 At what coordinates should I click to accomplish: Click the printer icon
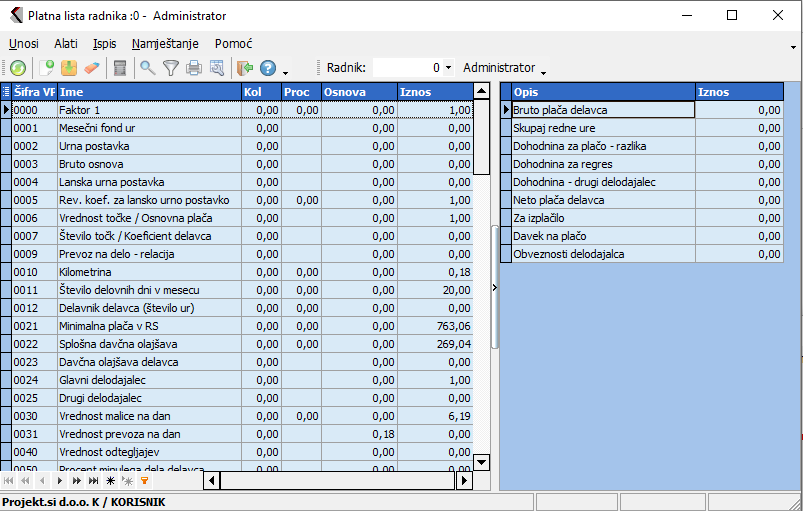(194, 68)
